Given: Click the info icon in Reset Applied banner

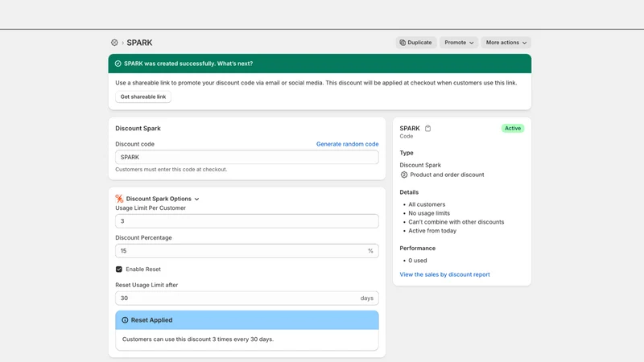Looking at the screenshot, I should click(x=125, y=320).
